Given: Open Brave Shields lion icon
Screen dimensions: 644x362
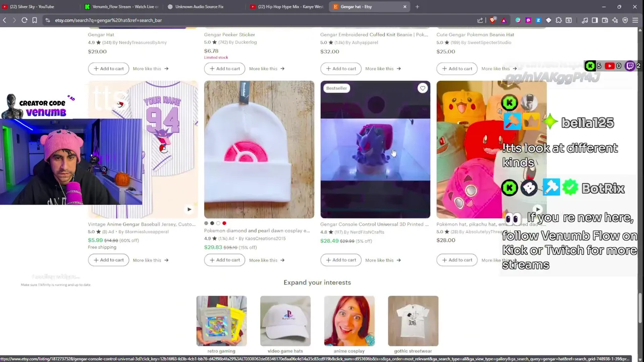Looking at the screenshot, I should tap(492, 20).
